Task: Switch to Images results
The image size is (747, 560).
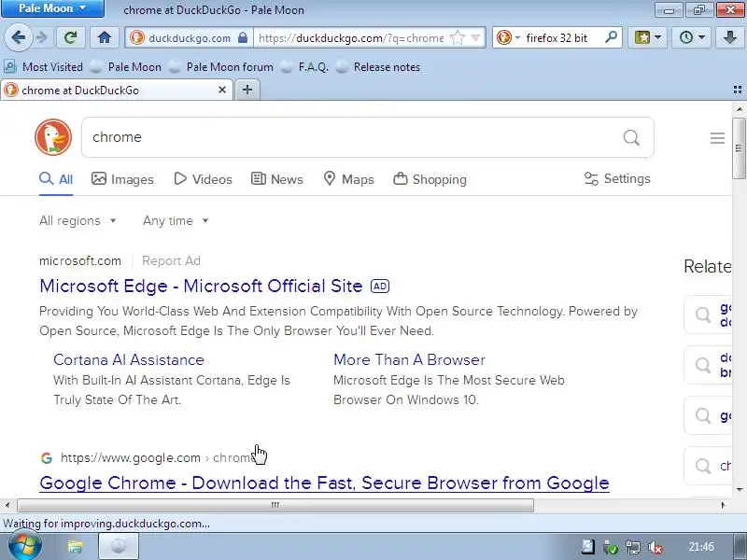Action: click(x=122, y=179)
